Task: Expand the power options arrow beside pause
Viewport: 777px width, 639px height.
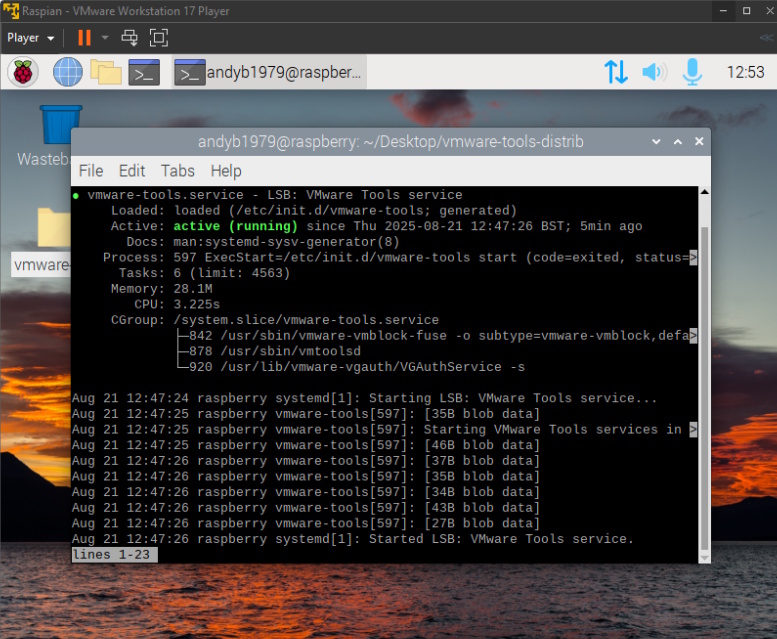Action: coord(105,38)
